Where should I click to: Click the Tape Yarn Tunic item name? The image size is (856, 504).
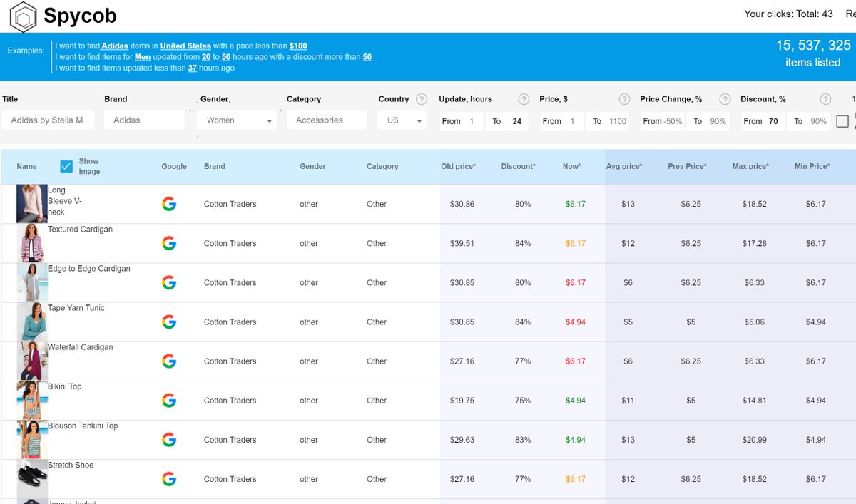(x=76, y=308)
